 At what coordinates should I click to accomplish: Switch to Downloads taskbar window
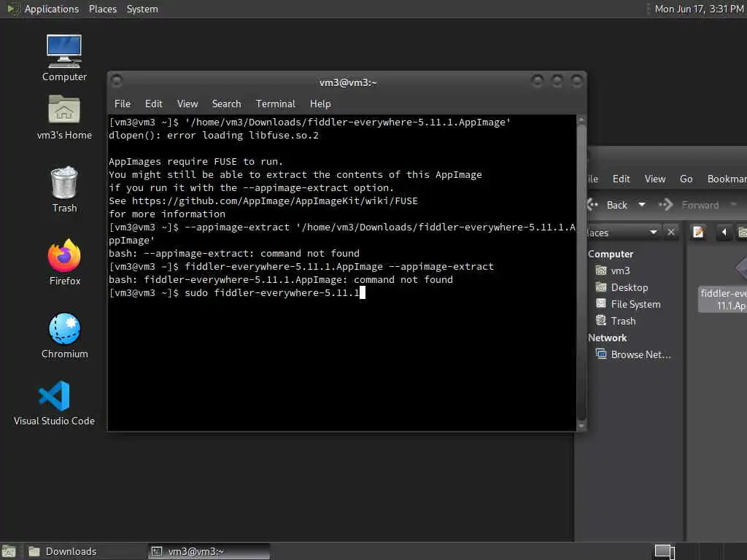85,551
